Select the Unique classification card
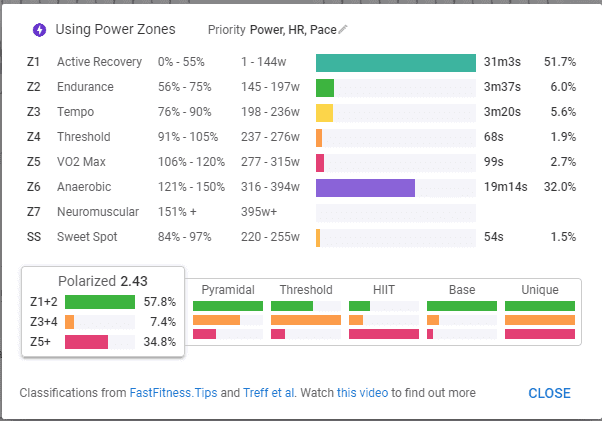 point(540,314)
